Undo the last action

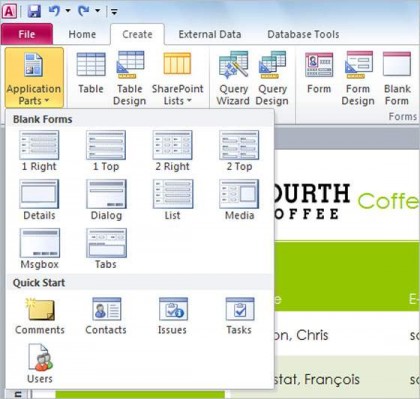coord(54,11)
